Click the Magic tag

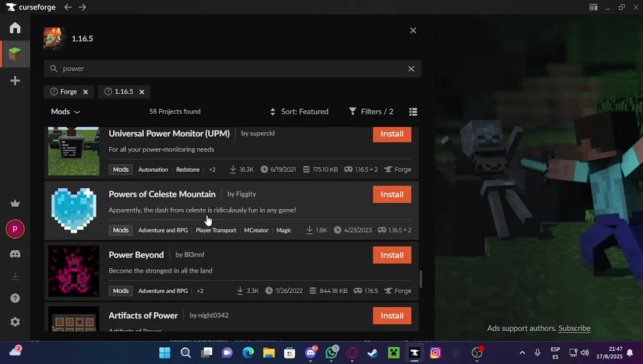click(284, 230)
